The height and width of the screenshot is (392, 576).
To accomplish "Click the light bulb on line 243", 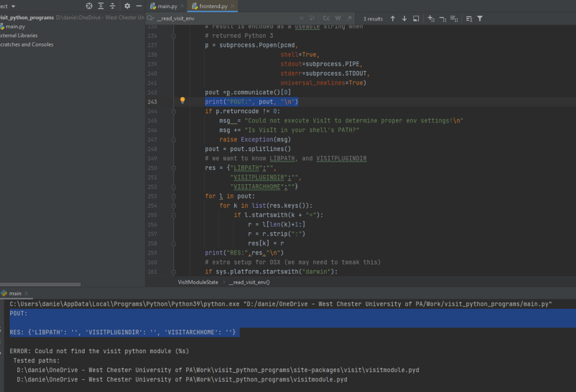I will [x=182, y=100].
